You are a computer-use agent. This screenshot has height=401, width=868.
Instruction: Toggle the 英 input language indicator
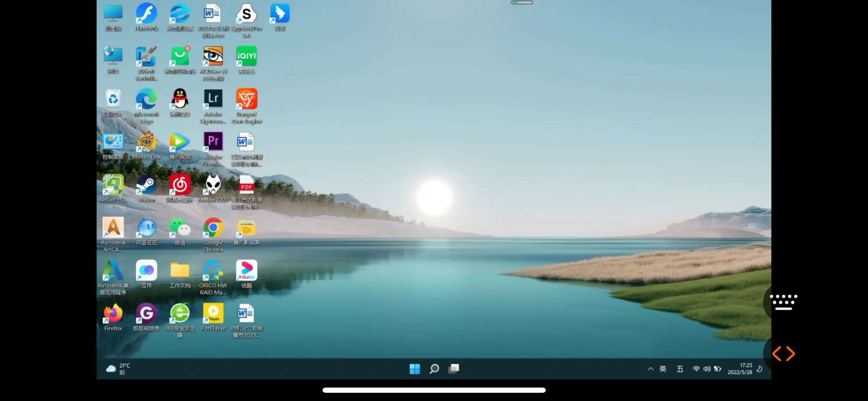point(663,369)
